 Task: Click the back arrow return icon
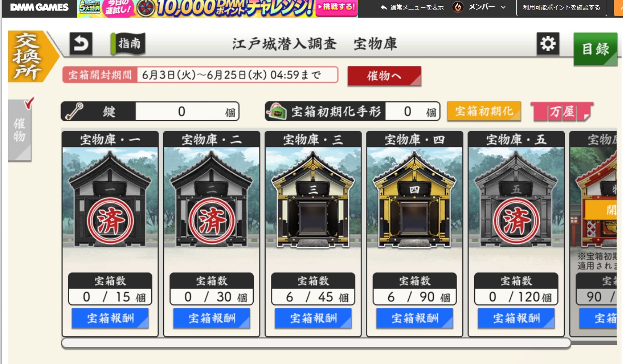(x=81, y=44)
